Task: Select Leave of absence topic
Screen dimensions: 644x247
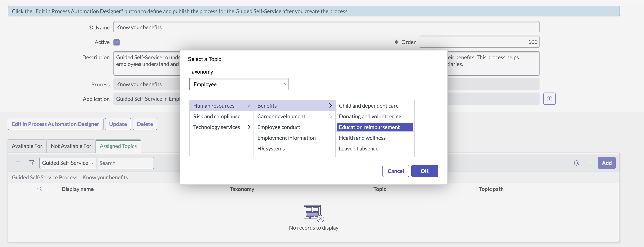Action: 375,149
